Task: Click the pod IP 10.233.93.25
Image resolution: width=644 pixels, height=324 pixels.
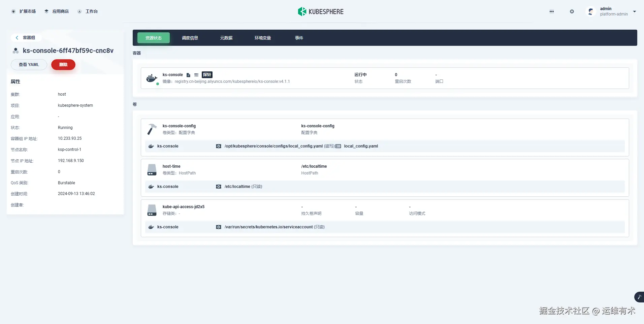Action: [x=70, y=138]
